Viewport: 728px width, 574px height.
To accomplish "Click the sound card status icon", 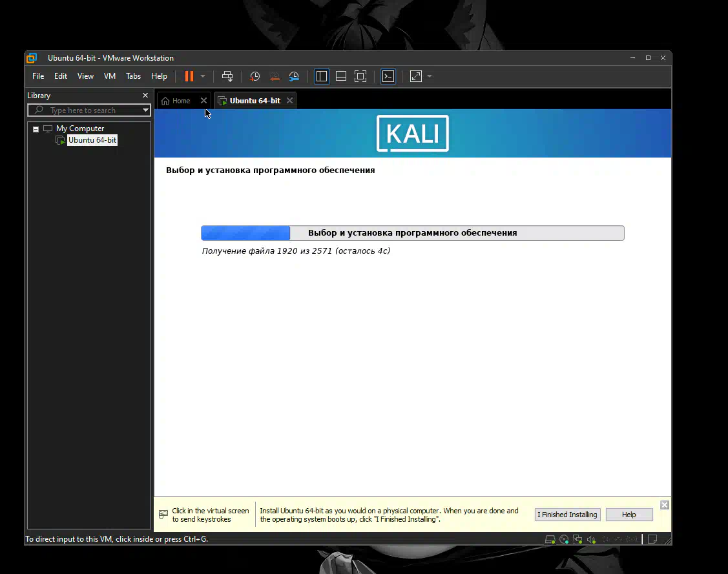I will 591,539.
